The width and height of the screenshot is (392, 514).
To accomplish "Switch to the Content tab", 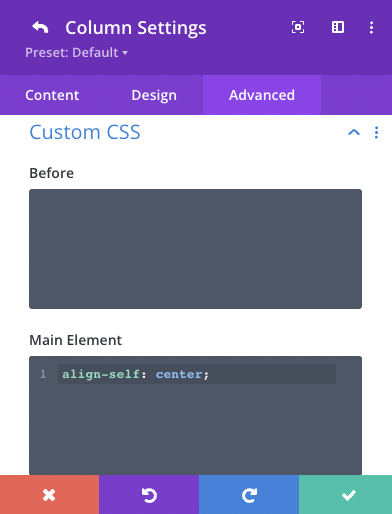I will coord(52,95).
